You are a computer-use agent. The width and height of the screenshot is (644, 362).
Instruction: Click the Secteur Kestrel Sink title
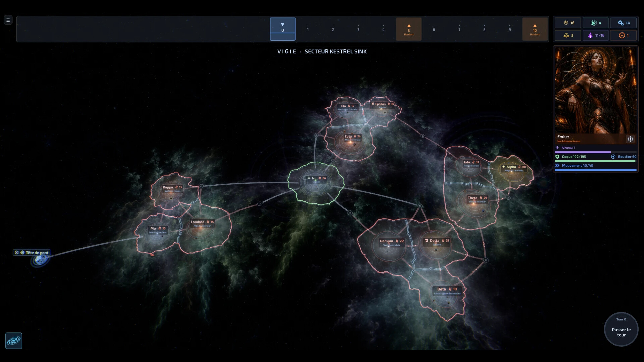click(335, 51)
